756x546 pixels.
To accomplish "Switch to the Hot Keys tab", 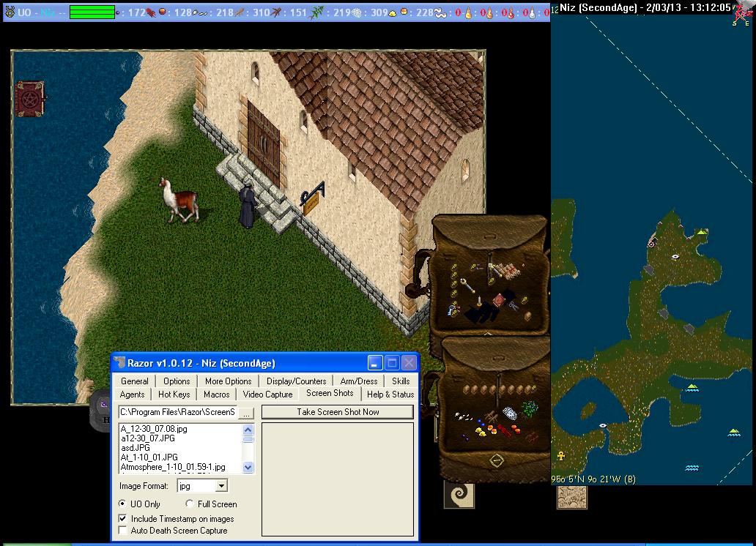I will click(174, 394).
